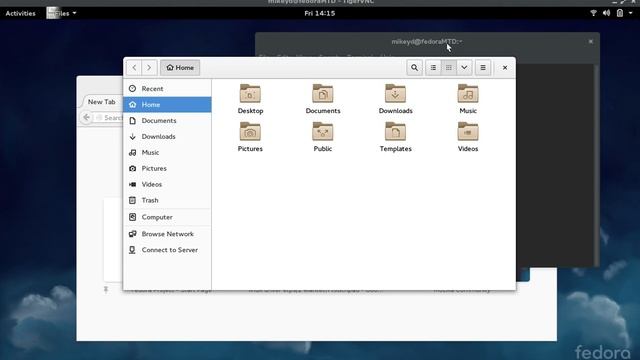The image size is (640, 360).
Task: Open the Files hamburger menu
Action: tap(483, 68)
